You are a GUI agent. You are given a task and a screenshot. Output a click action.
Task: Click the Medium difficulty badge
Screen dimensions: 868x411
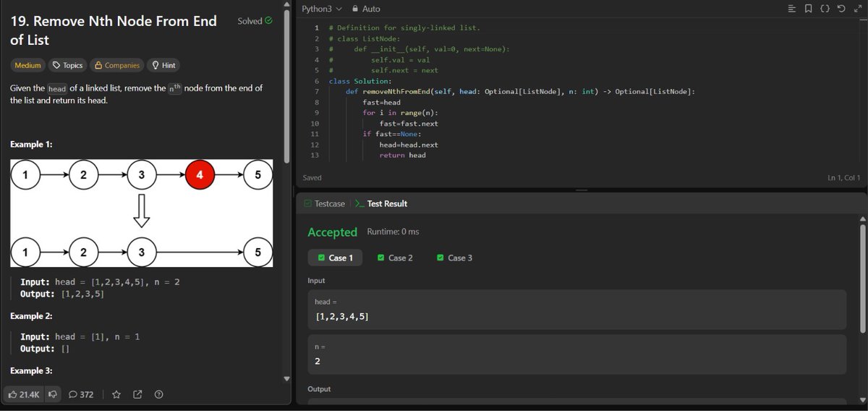pyautogui.click(x=28, y=65)
